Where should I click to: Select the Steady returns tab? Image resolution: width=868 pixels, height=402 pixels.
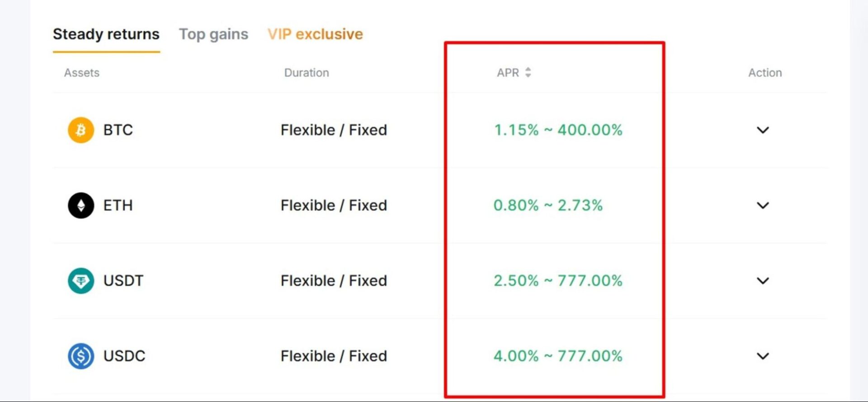[x=106, y=34]
